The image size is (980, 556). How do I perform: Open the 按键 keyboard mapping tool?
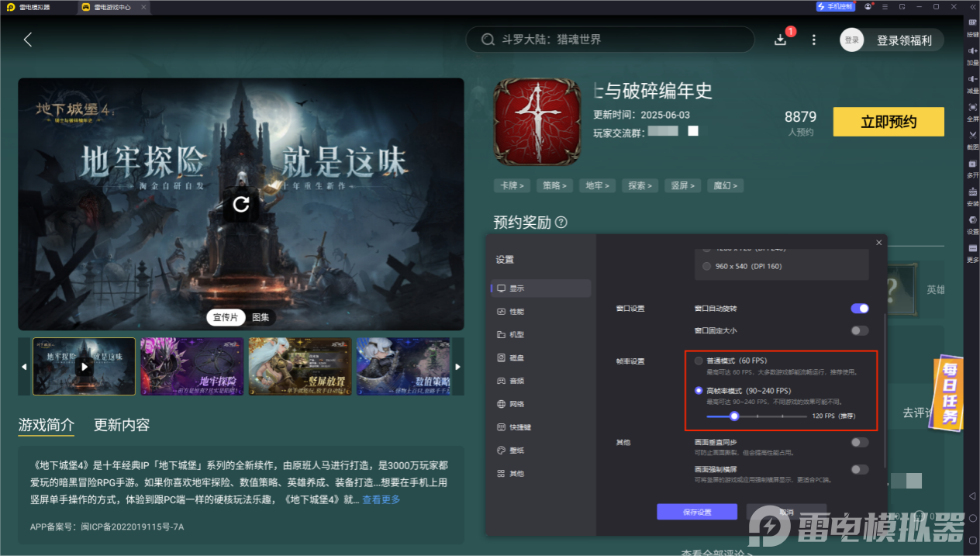click(972, 27)
